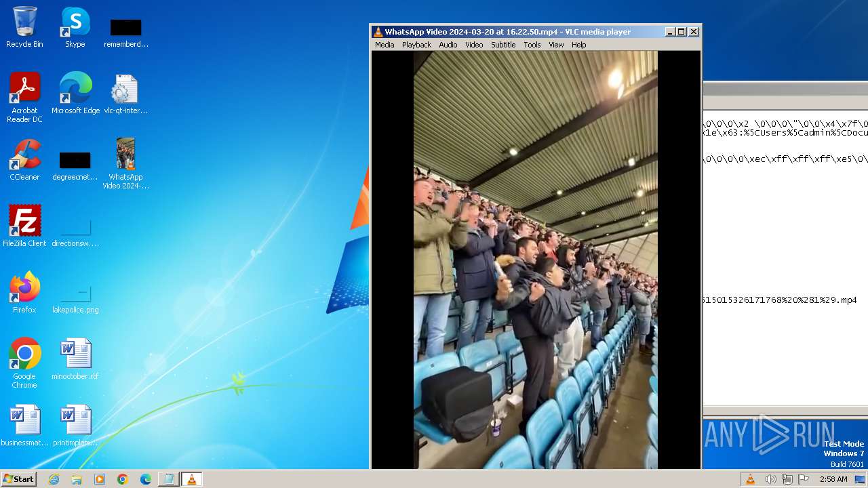Click the VLC cone icon in title bar
Viewport: 868px width, 488px height.
378,32
